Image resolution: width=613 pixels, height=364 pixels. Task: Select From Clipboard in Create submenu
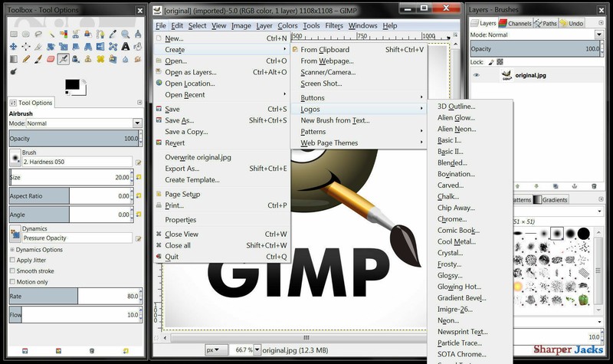click(x=359, y=49)
